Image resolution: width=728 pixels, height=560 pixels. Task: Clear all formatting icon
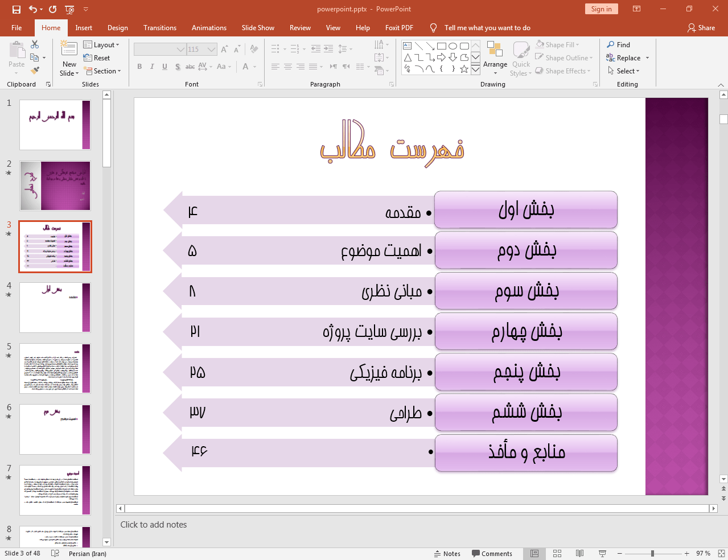click(x=254, y=50)
